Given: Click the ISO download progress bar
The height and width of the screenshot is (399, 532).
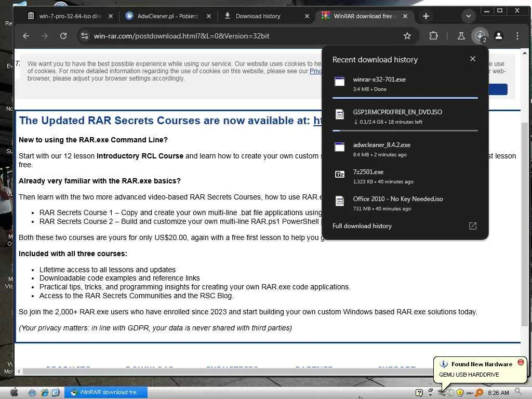Looking at the screenshot, I should click(x=405, y=130).
